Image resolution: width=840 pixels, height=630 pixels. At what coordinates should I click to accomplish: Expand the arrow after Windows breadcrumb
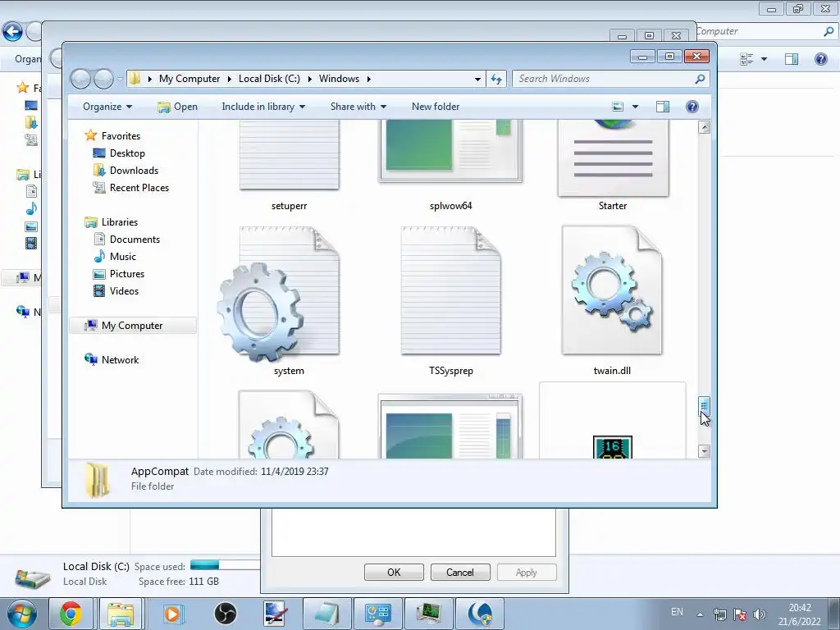point(368,79)
